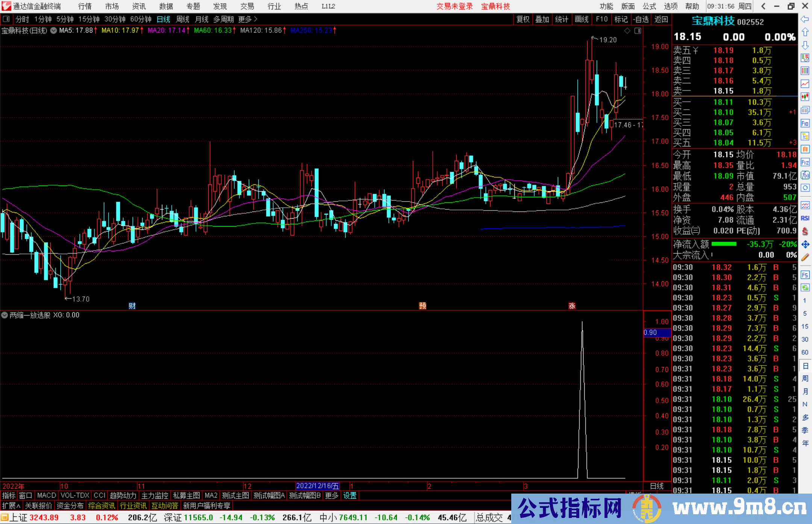Open the candlestick chart icon in sidebar
812x524 pixels.
coord(805,97)
